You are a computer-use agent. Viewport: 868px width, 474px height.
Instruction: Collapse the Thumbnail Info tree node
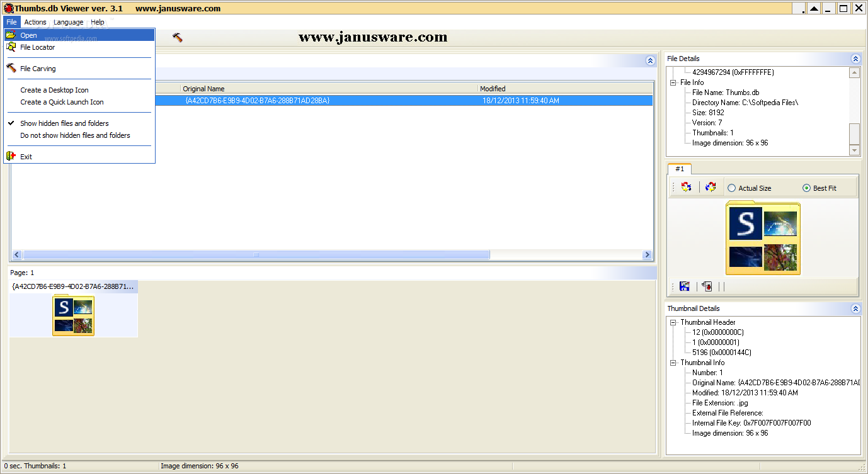673,363
